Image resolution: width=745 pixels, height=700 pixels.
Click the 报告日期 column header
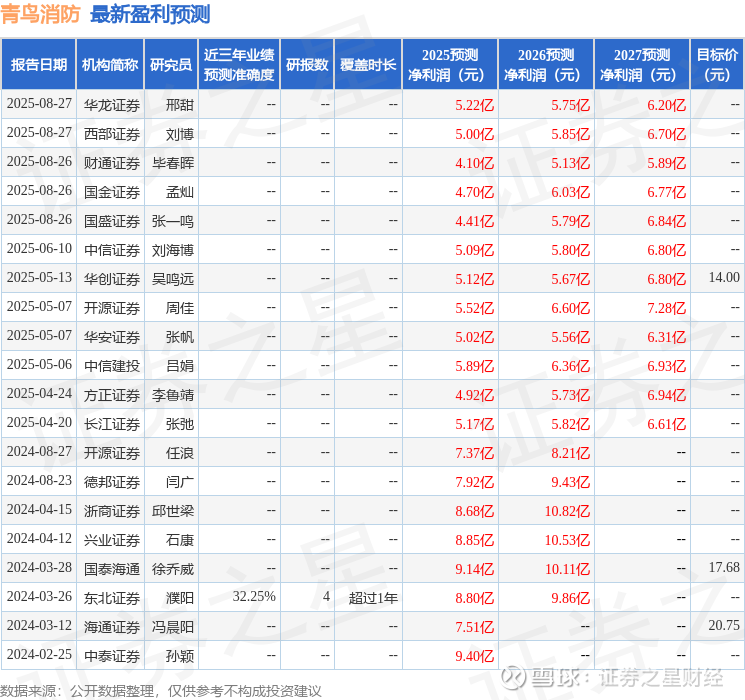pyautogui.click(x=38, y=65)
